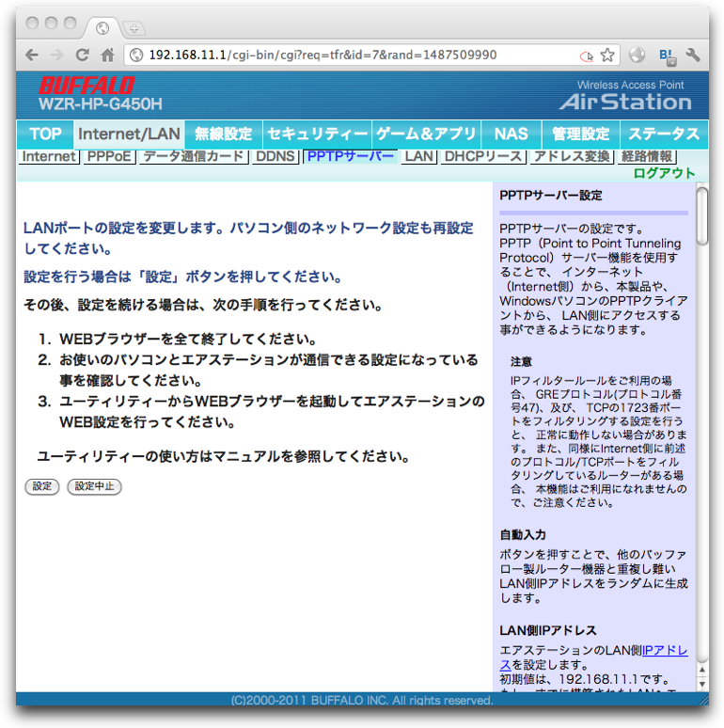Open the 無線設定 tab
724x728 pixels.
(x=223, y=135)
